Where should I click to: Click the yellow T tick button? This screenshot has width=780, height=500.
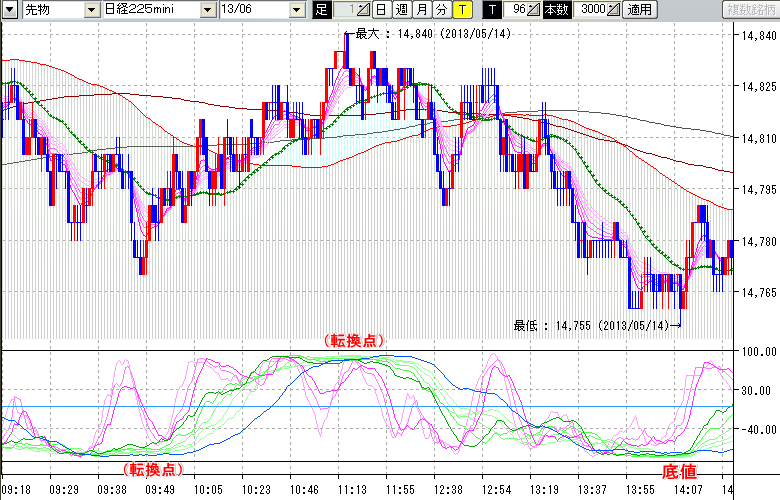(462, 10)
